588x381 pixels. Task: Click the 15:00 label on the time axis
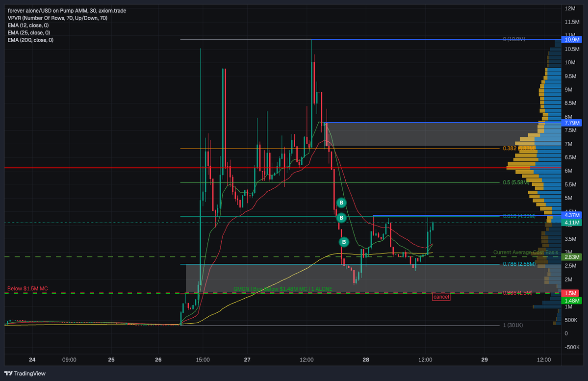pyautogui.click(x=203, y=359)
